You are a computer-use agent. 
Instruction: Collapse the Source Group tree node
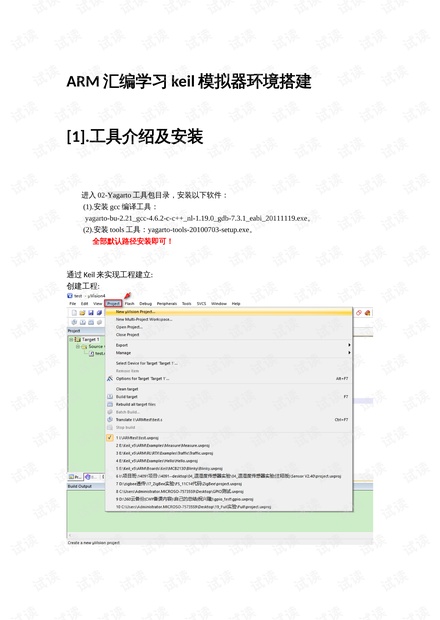point(78,346)
